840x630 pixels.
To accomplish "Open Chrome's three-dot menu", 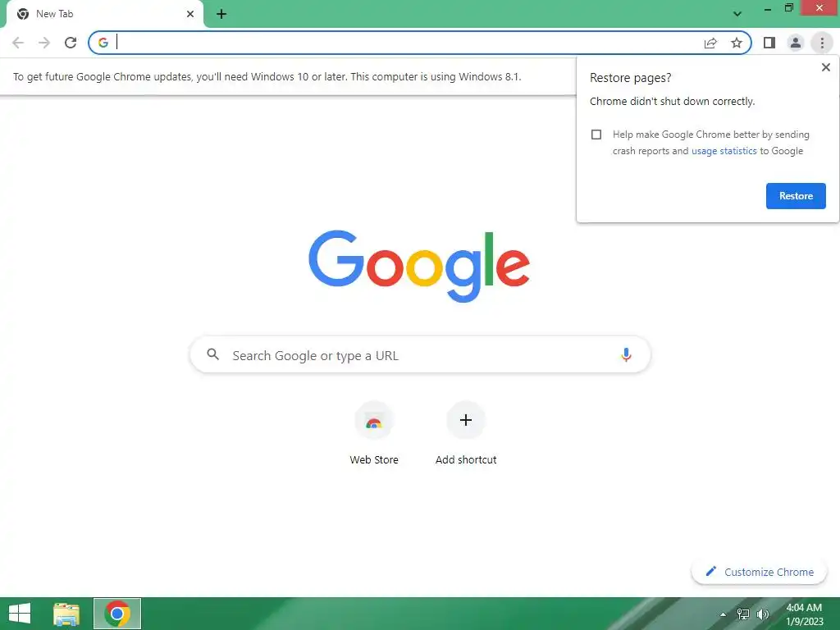I will coord(822,43).
